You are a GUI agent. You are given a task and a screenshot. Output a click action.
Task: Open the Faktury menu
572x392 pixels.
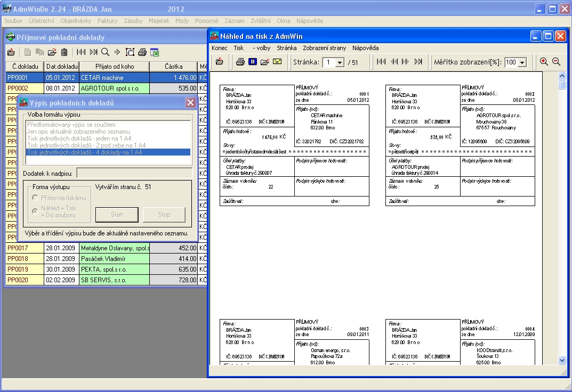click(x=107, y=21)
